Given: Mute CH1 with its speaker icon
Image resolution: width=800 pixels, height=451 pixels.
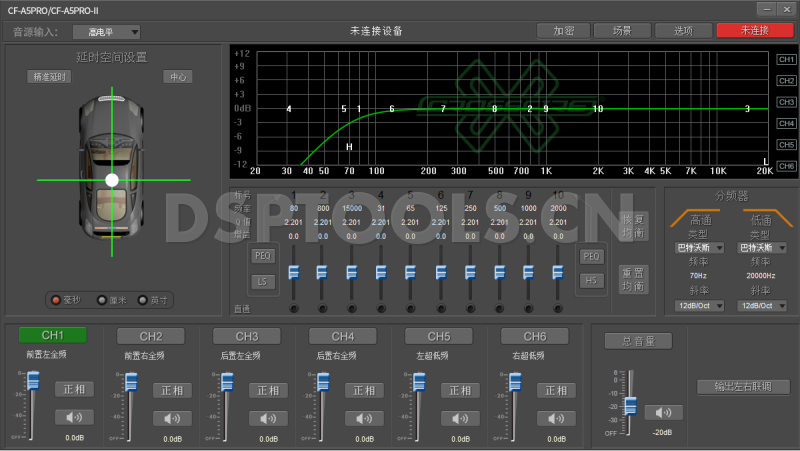Looking at the screenshot, I should coord(74,417).
